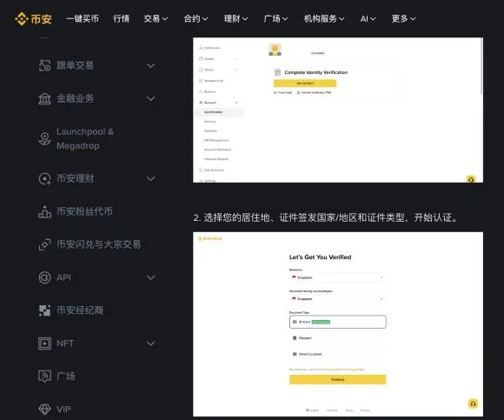Image resolution: width=504 pixels, height=420 pixels.
Task: Select 金融业务 in the sidebar
Action: click(x=76, y=98)
